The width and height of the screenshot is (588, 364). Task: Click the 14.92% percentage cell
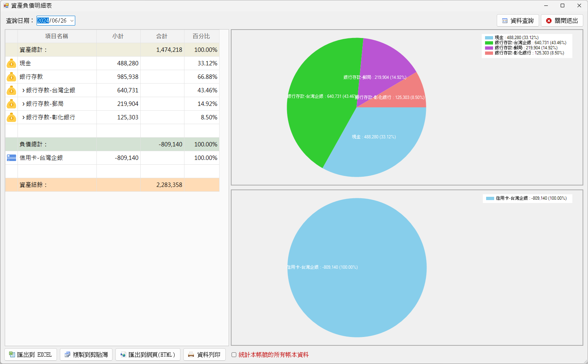click(x=202, y=104)
